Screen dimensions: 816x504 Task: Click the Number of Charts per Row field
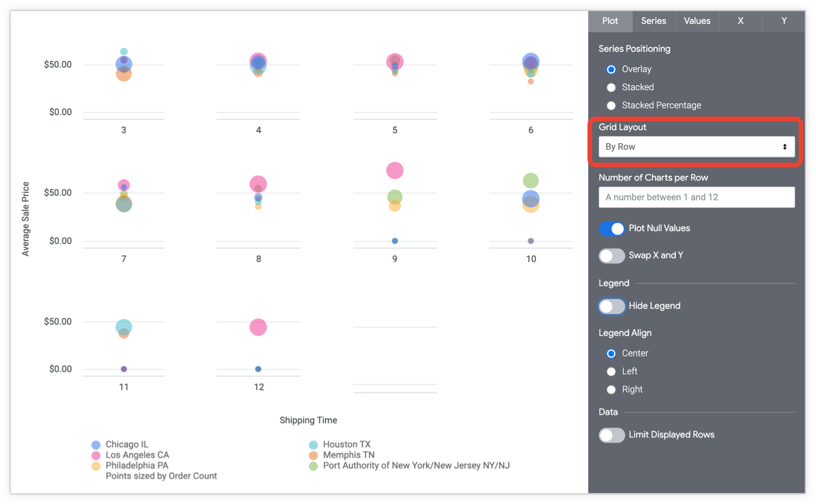point(696,197)
